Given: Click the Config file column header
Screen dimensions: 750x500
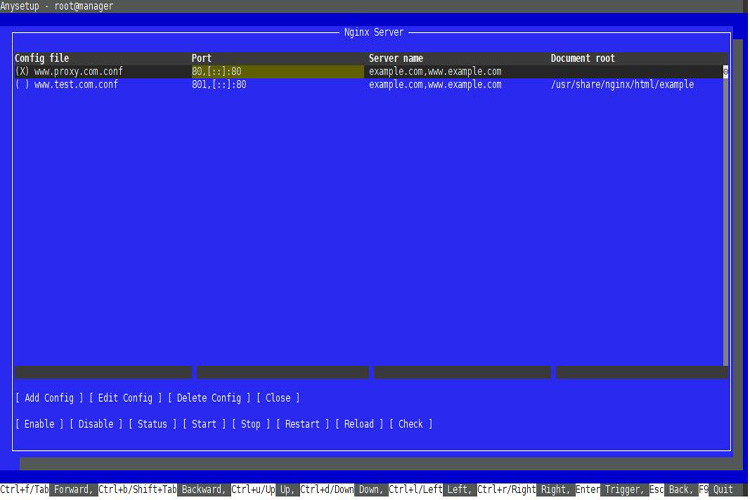Looking at the screenshot, I should [x=42, y=58].
